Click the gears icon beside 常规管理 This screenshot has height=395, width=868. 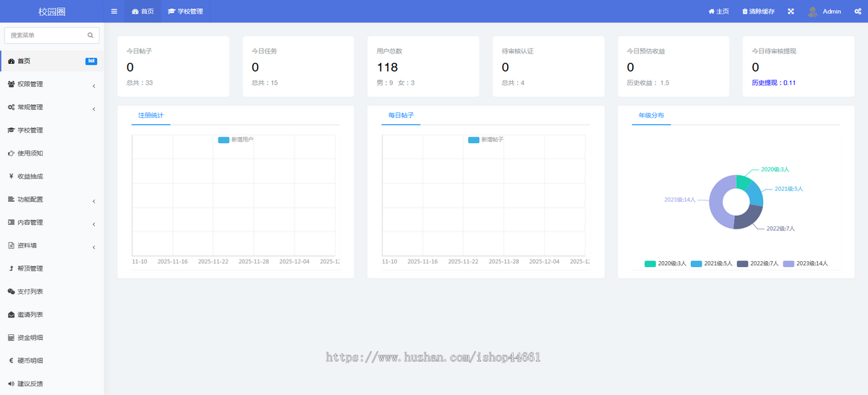[x=11, y=107]
